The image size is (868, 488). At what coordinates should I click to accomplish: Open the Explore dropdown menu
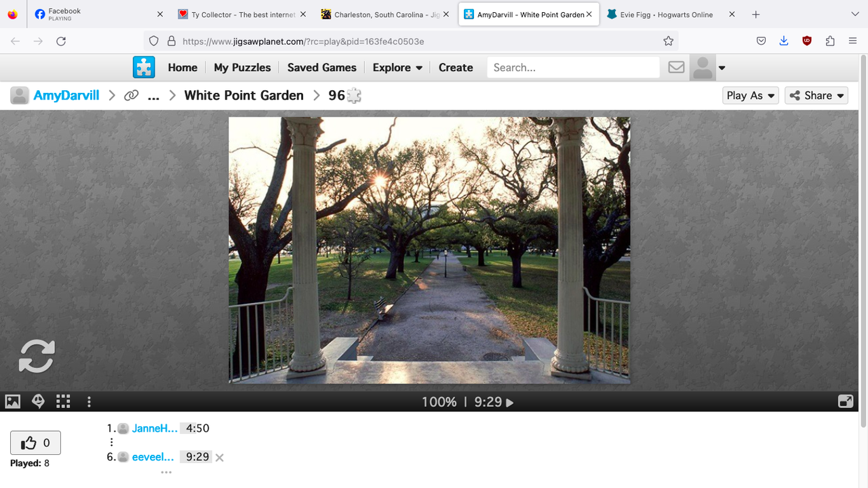click(397, 67)
